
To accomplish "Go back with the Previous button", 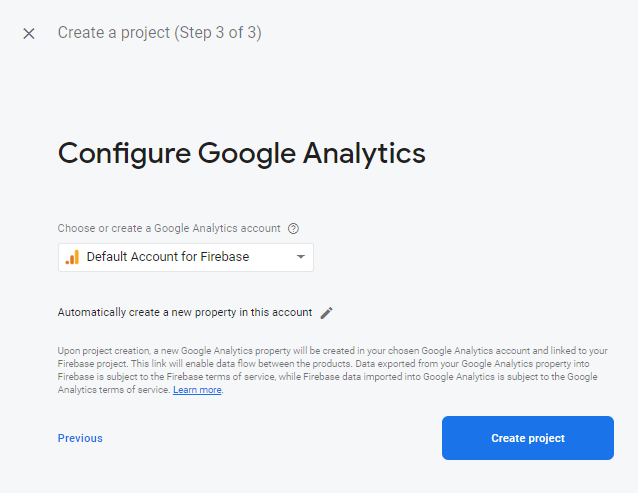I will click(x=80, y=438).
